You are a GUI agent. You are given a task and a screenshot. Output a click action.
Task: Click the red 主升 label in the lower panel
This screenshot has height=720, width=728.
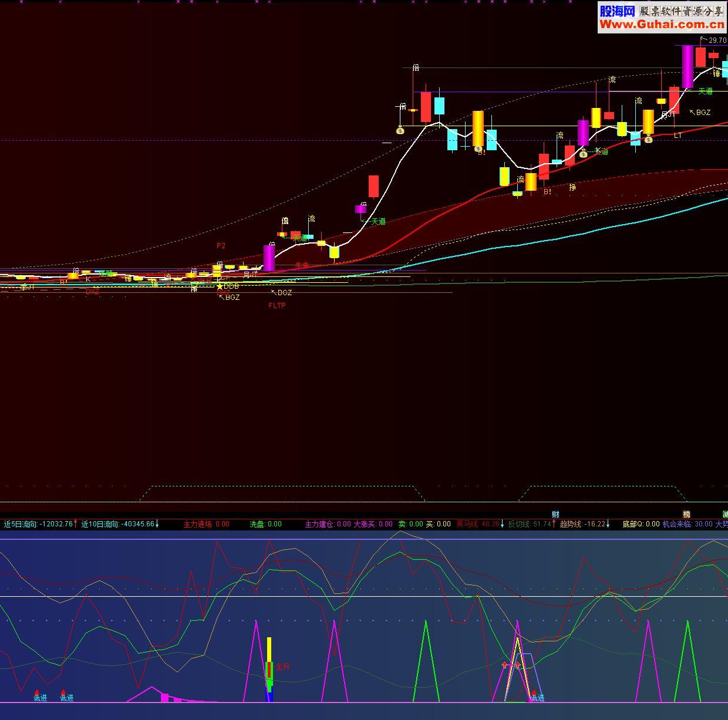point(283,667)
